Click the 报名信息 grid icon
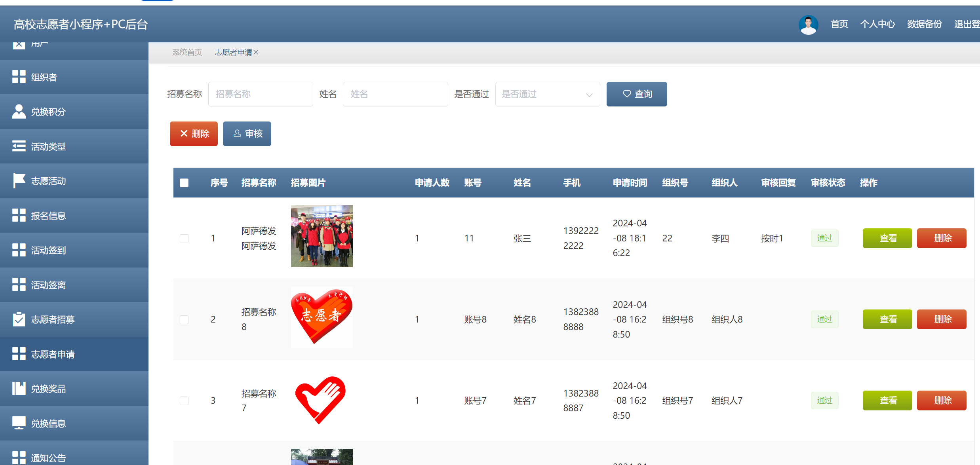Image resolution: width=980 pixels, height=465 pixels. pos(19,215)
